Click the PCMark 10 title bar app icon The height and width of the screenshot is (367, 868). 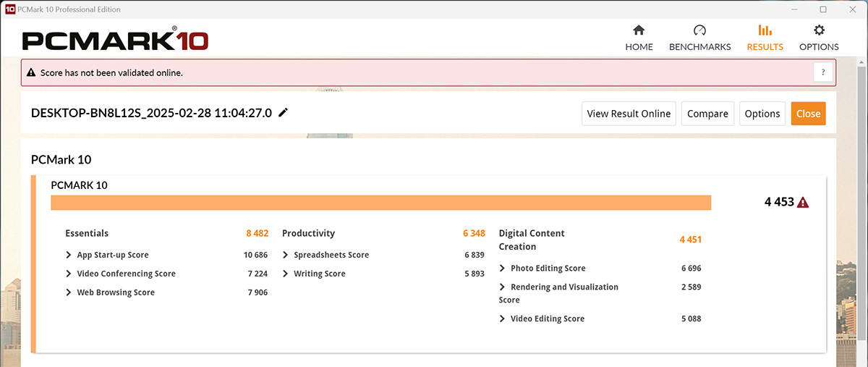pos(9,9)
